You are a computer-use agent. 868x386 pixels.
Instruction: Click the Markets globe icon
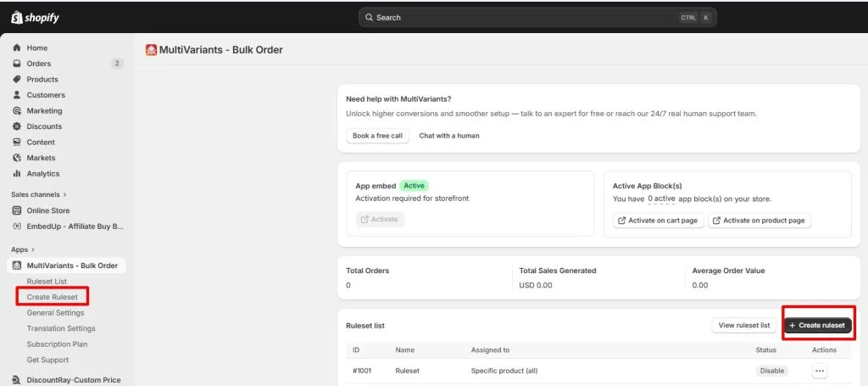[x=17, y=158]
